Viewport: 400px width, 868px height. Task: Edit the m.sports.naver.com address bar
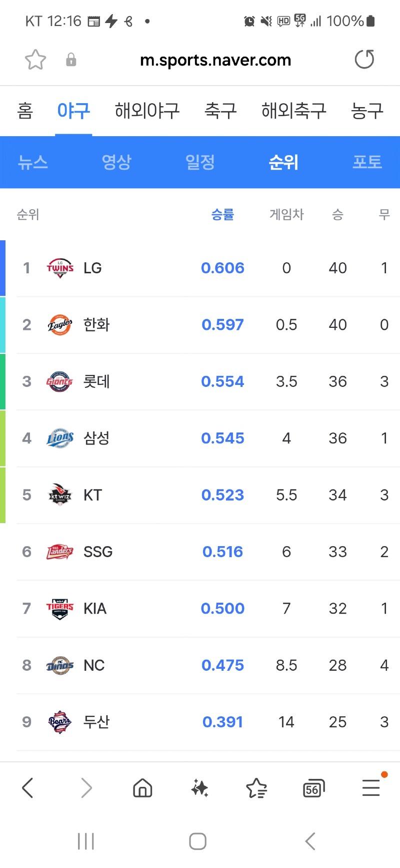(x=215, y=60)
